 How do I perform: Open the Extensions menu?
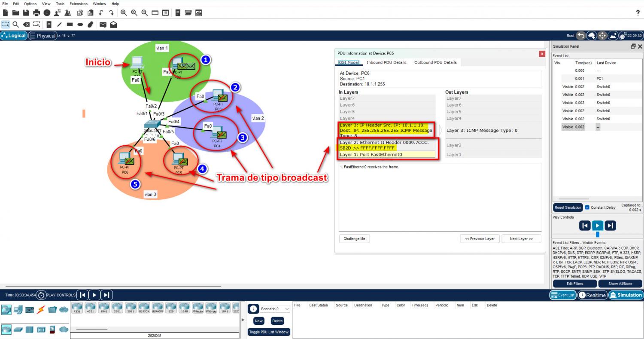78,3
